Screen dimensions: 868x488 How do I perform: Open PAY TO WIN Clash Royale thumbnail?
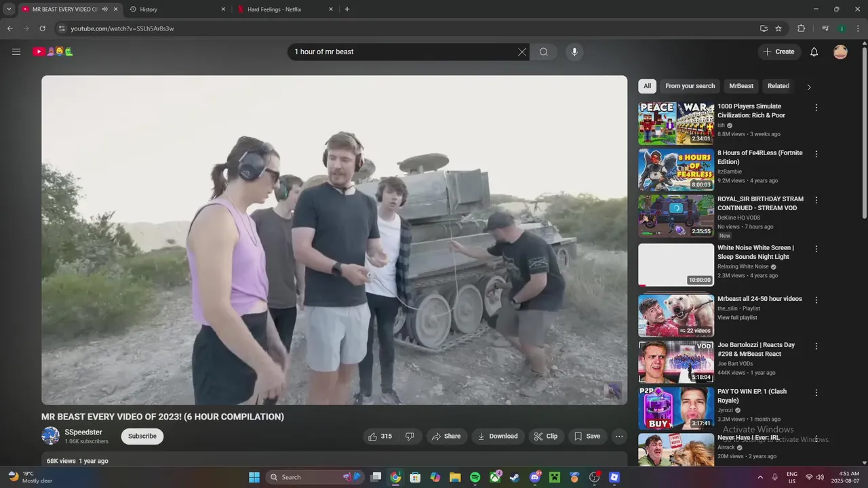(x=676, y=409)
